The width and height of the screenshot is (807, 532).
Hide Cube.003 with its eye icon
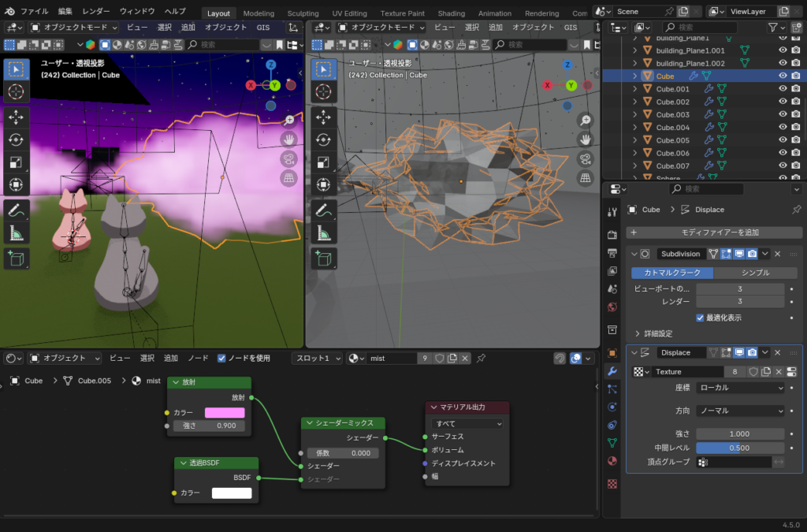click(783, 114)
